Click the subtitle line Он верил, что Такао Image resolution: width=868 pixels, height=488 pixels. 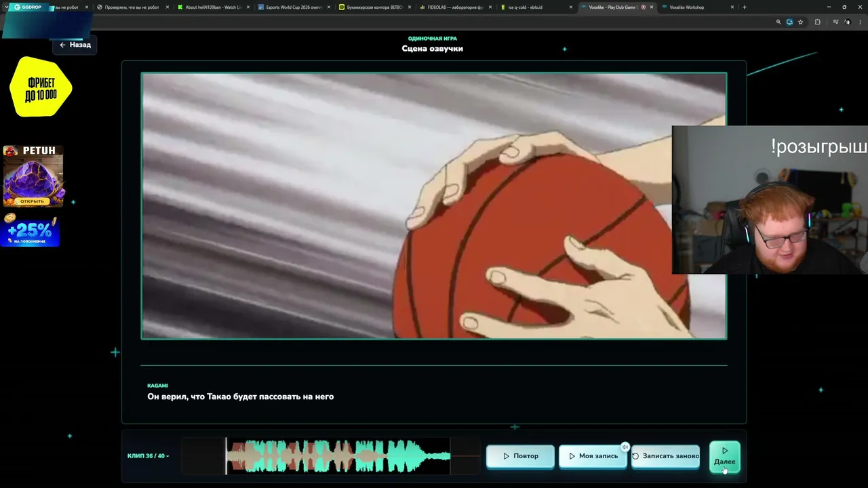pyautogui.click(x=240, y=396)
